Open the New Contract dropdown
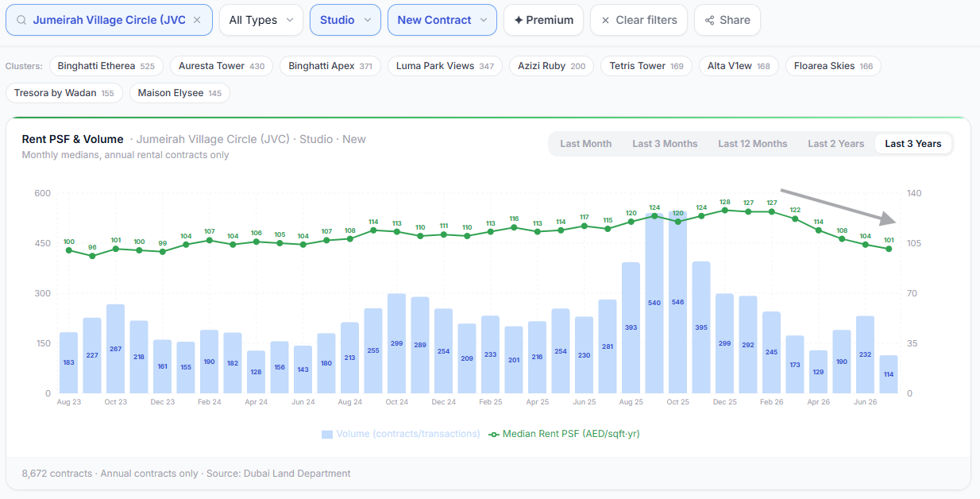Screen dimensions: 980x499 point(442,20)
